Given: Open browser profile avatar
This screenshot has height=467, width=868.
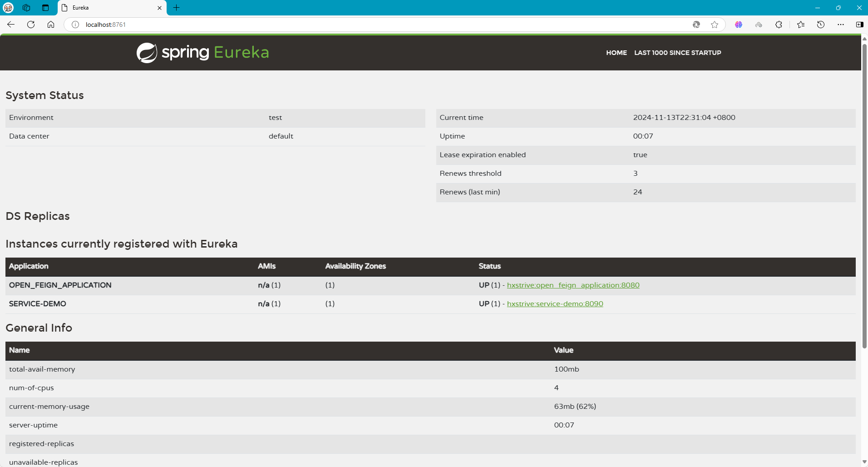Looking at the screenshot, I should click(x=8, y=8).
